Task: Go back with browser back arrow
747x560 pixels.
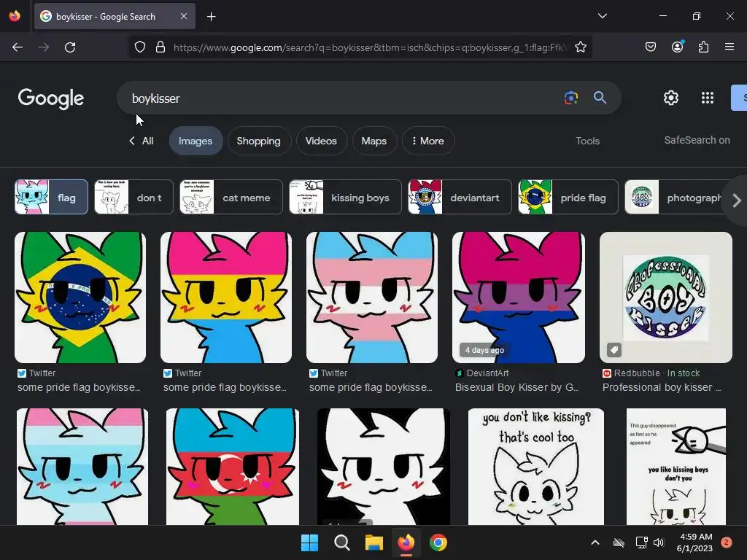Action: coord(18,47)
